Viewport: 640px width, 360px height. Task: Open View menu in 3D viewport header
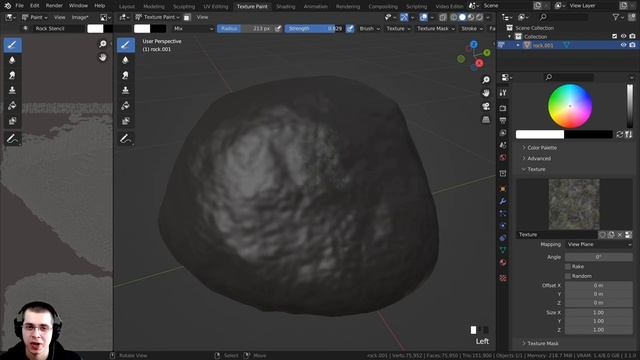pyautogui.click(x=202, y=17)
